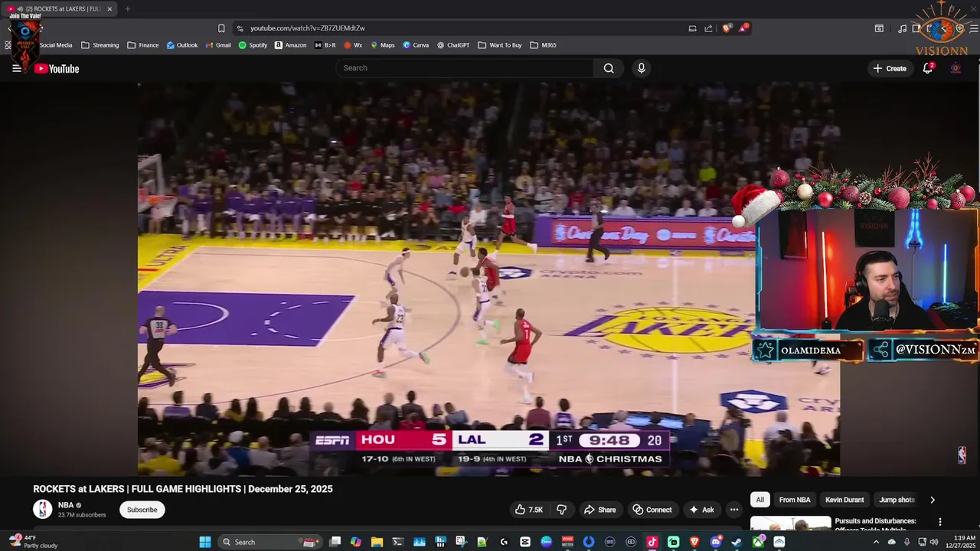Open the NBA channel avatar
The width and height of the screenshot is (980, 551).
pos(43,509)
